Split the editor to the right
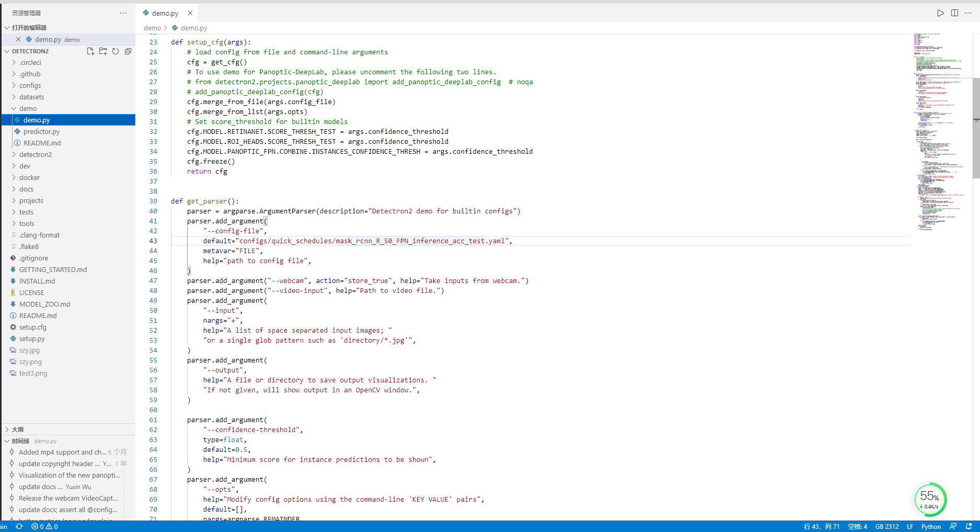 pos(954,13)
